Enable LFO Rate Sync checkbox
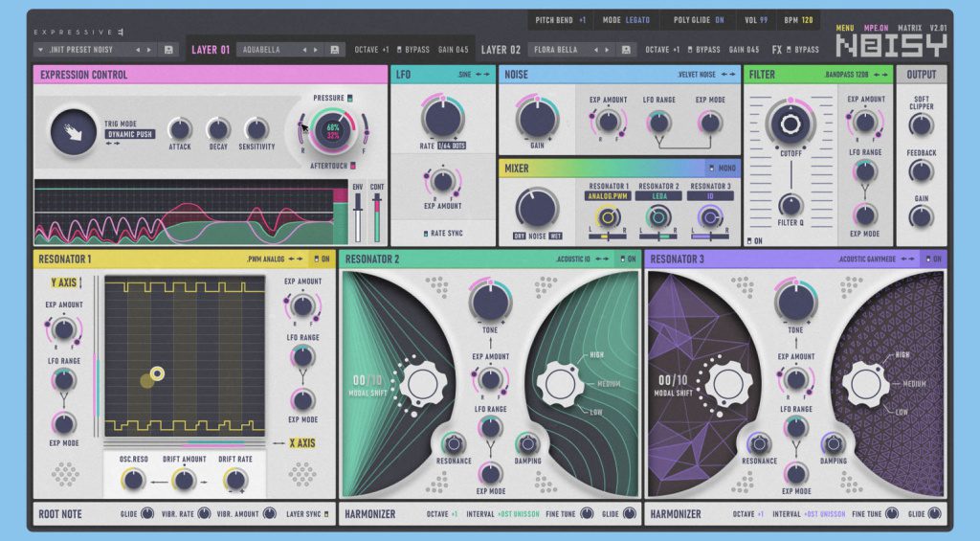 (x=426, y=234)
